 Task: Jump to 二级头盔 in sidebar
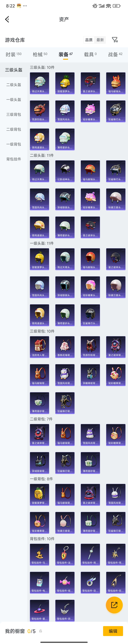[x=14, y=85]
